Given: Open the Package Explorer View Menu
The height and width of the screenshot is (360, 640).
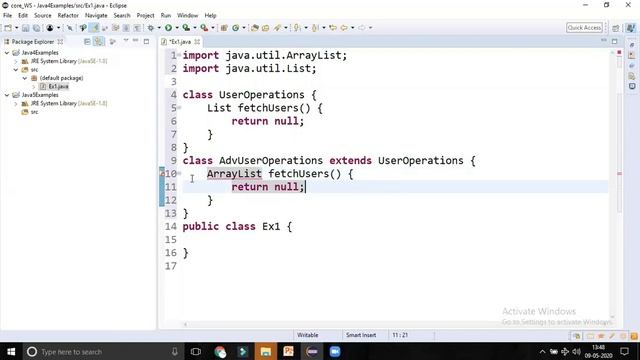Looking at the screenshot, I should click(126, 41).
